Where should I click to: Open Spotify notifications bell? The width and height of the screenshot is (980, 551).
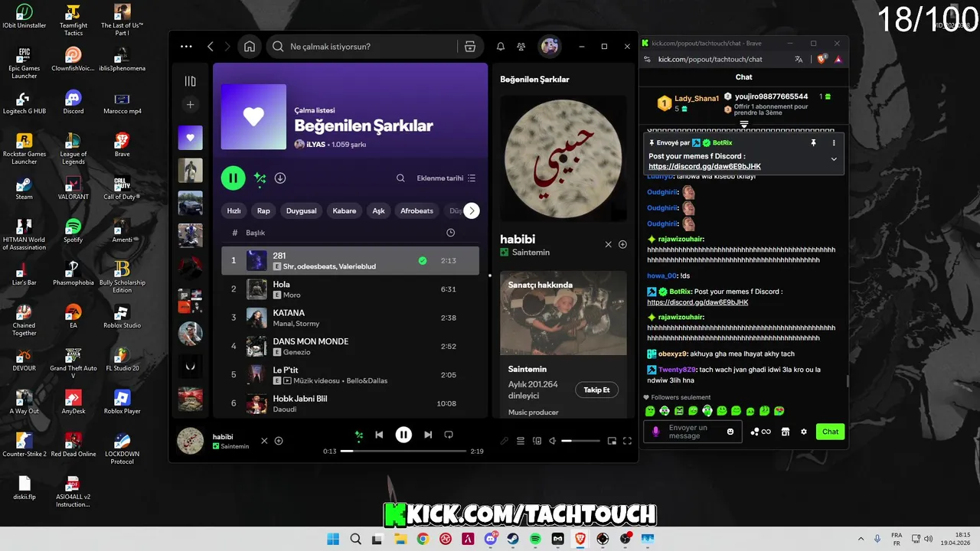coord(501,47)
